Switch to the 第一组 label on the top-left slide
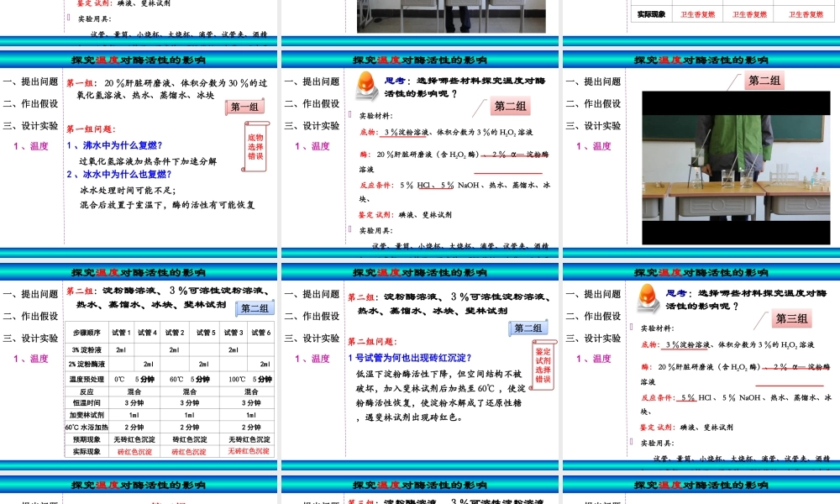Image resolution: width=840 pixels, height=504 pixels. [243, 106]
